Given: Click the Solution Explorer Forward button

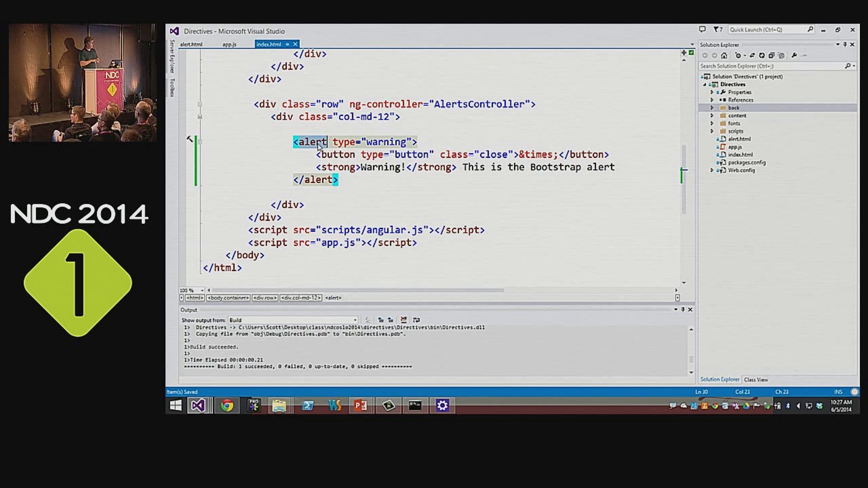Looking at the screenshot, I should click(714, 56).
